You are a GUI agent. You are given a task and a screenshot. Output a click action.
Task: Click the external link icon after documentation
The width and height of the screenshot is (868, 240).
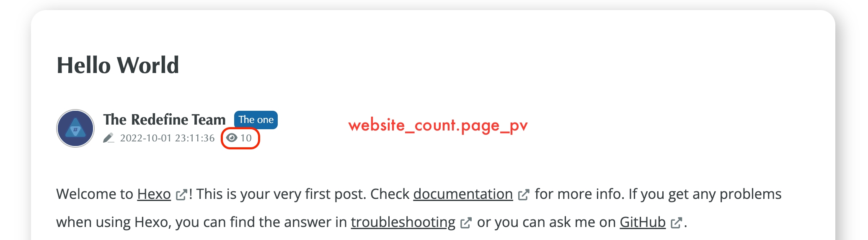coord(523,195)
